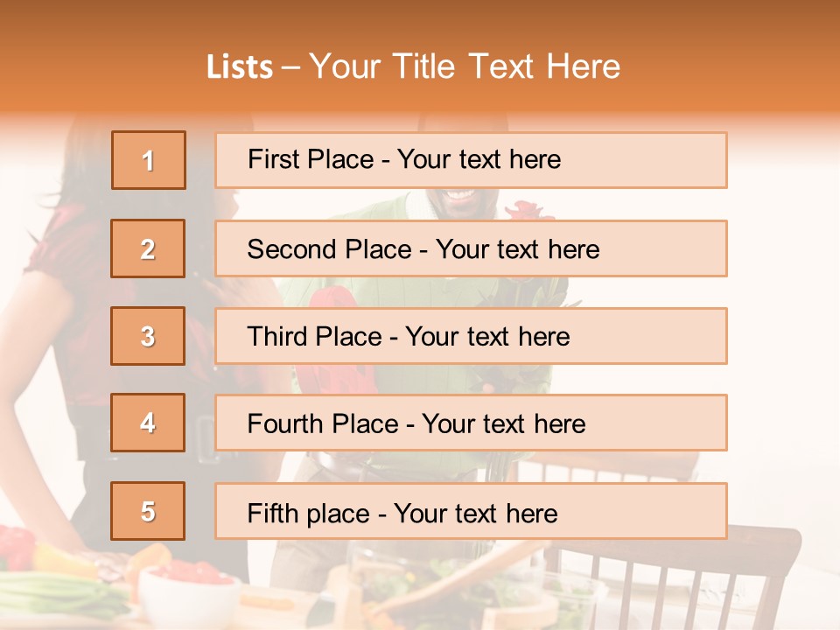Select the number 2 box
This screenshot has height=630, width=840.
148,248
